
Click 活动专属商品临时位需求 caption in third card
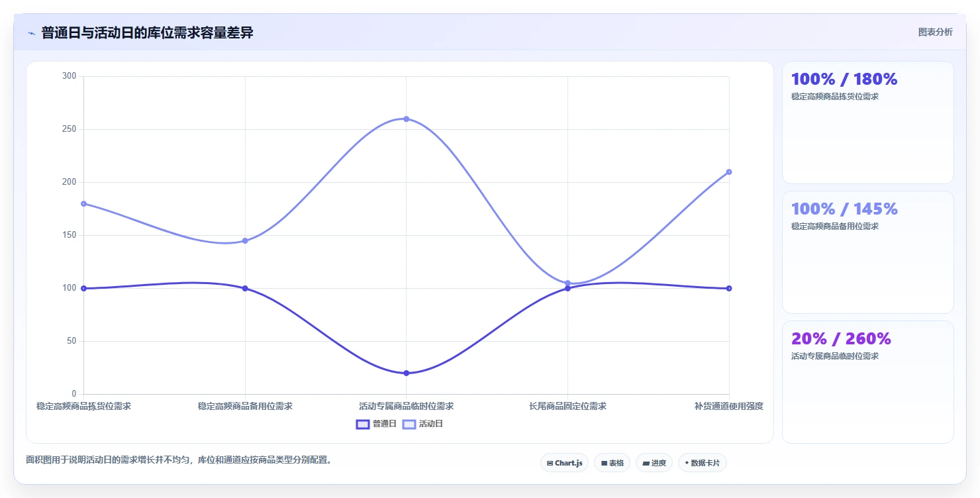[x=834, y=356]
